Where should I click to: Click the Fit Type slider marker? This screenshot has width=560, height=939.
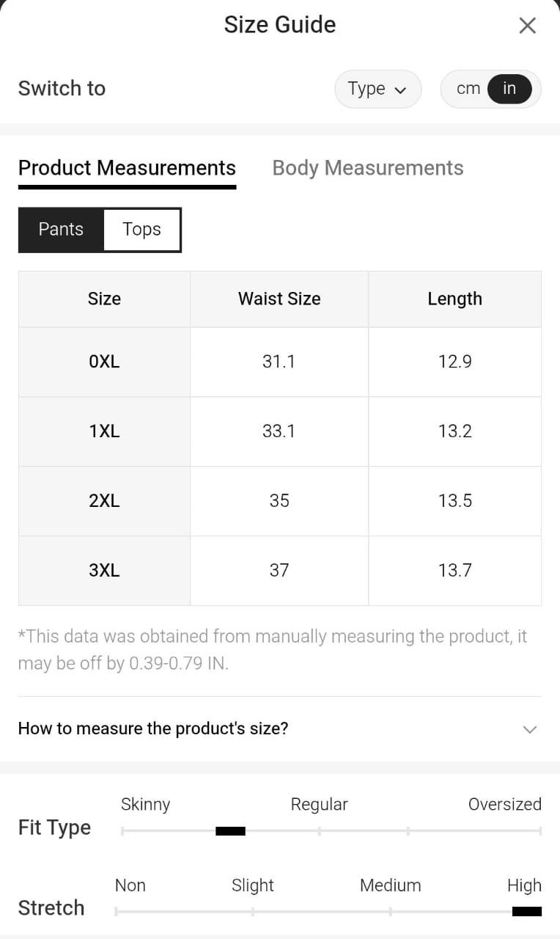[x=230, y=831]
